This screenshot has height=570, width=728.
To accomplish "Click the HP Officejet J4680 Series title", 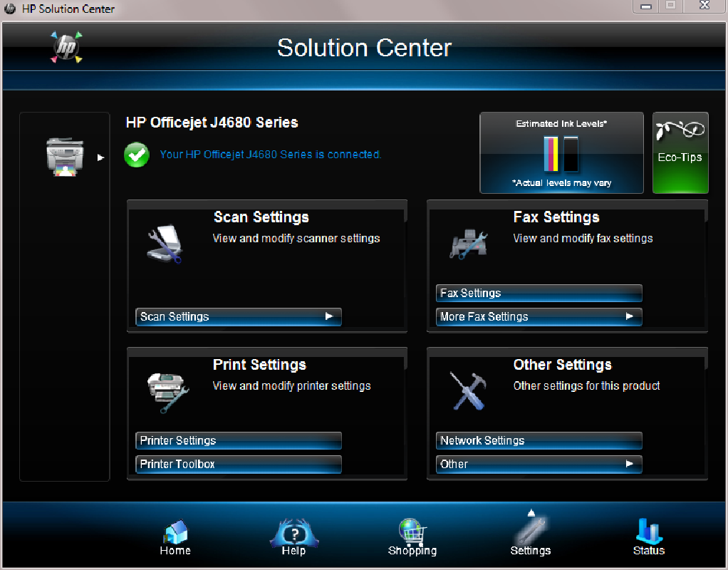I will [x=212, y=122].
